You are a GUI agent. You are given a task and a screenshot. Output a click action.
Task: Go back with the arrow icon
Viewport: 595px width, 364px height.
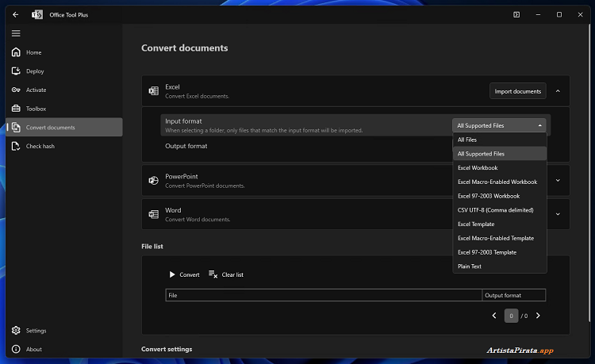(16, 15)
